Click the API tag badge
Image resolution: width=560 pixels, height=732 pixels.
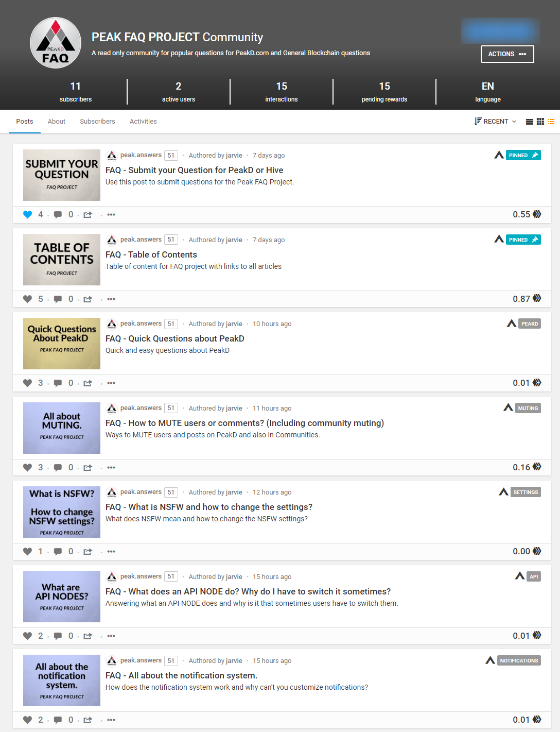(x=534, y=577)
